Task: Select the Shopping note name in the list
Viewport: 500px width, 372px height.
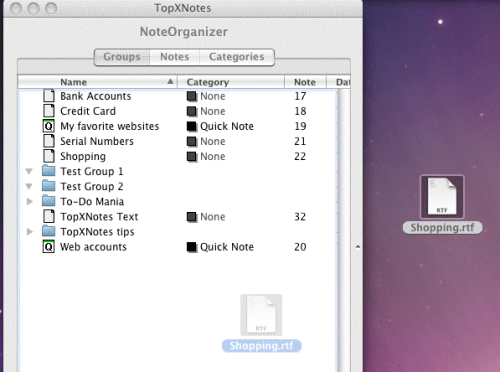Action: pos(83,156)
